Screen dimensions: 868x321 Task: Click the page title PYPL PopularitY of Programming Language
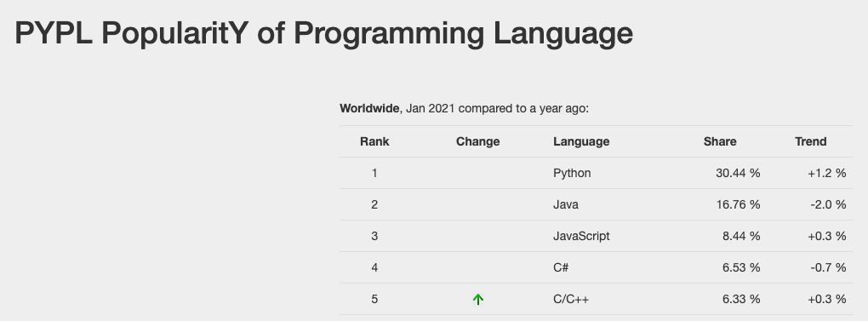point(324,33)
